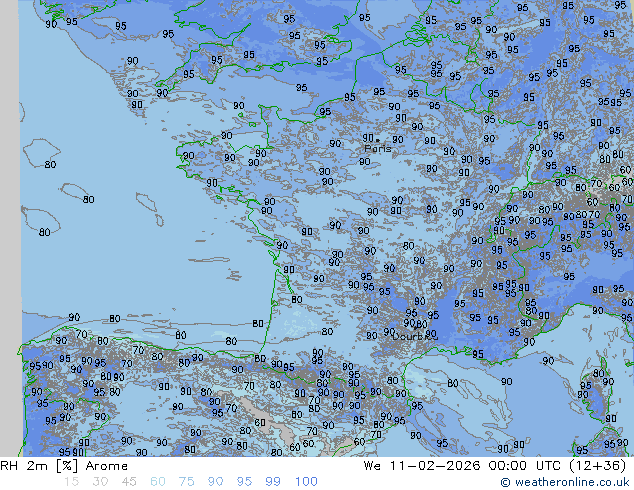
Task: Select legend value 45
Action: click(x=129, y=482)
